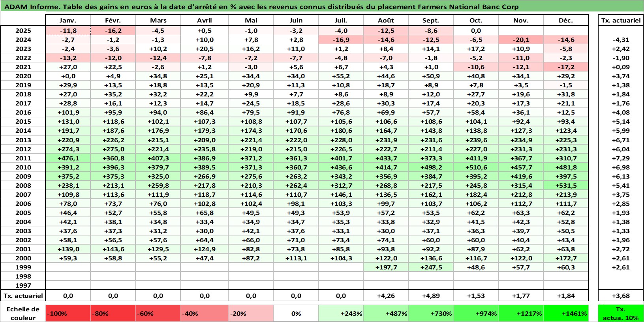This screenshot has height=322, width=644.
Task: Select the '-16,9' cell for Juil. 2024
Action: click(x=341, y=40)
